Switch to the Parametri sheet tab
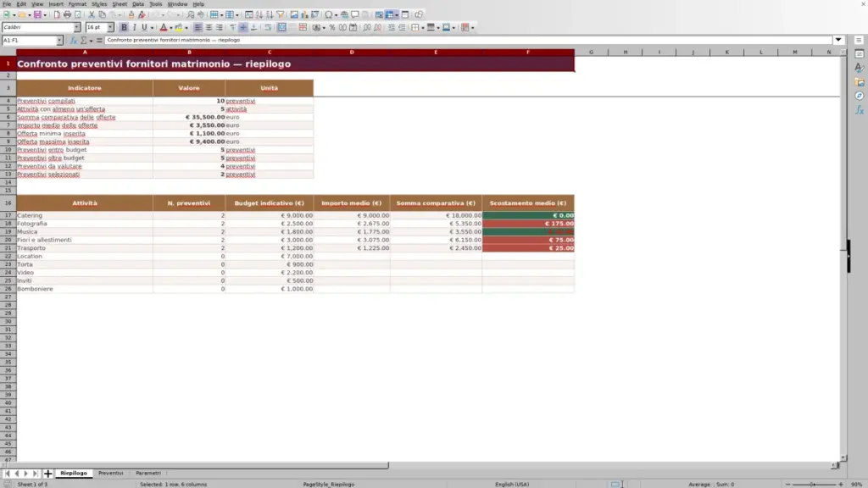Image resolution: width=868 pixels, height=488 pixels. pyautogui.click(x=148, y=474)
